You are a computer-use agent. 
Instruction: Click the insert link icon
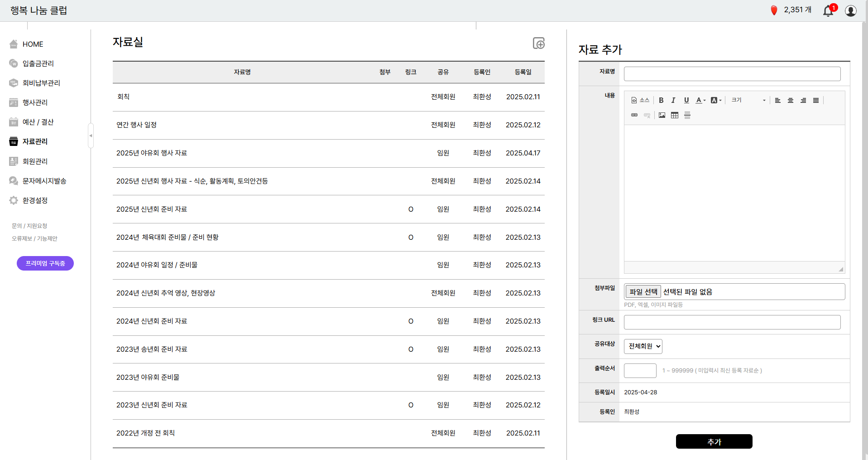634,115
